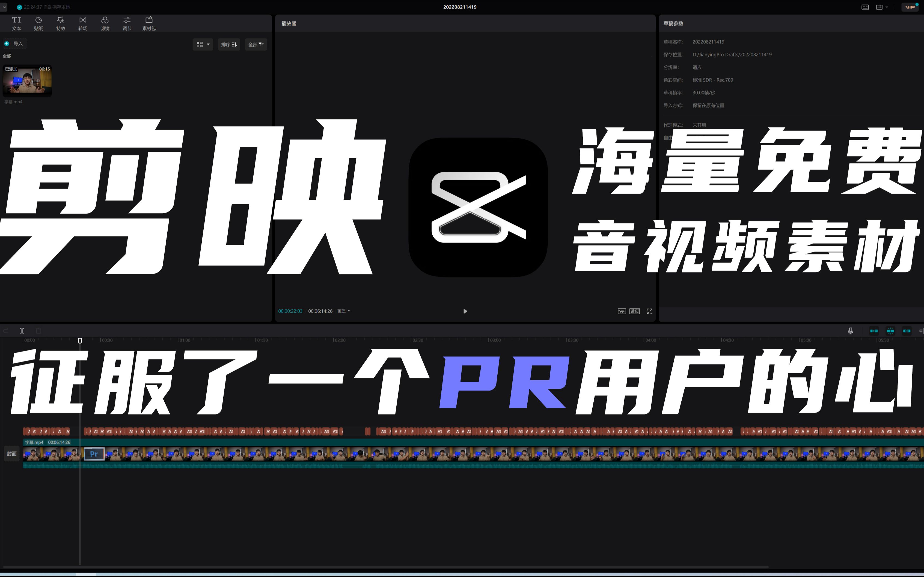The width and height of the screenshot is (924, 577).
Task: Open the 转场 transitions panel
Action: coord(83,23)
